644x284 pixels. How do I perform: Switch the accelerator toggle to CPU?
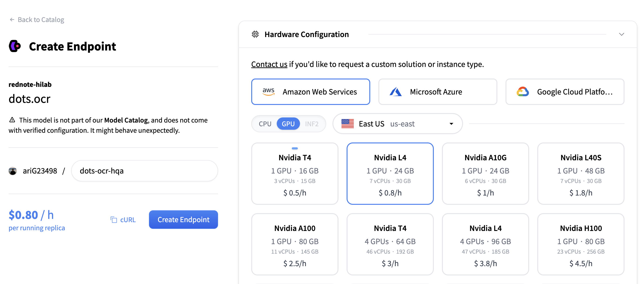click(265, 124)
